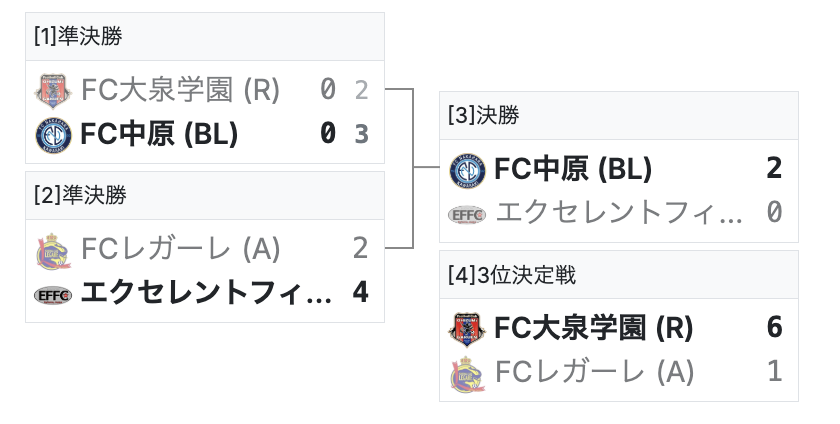Image resolution: width=840 pixels, height=424 pixels.
Task: Select エクセレントフィ… winner in semifinal 2
Action: (205, 293)
